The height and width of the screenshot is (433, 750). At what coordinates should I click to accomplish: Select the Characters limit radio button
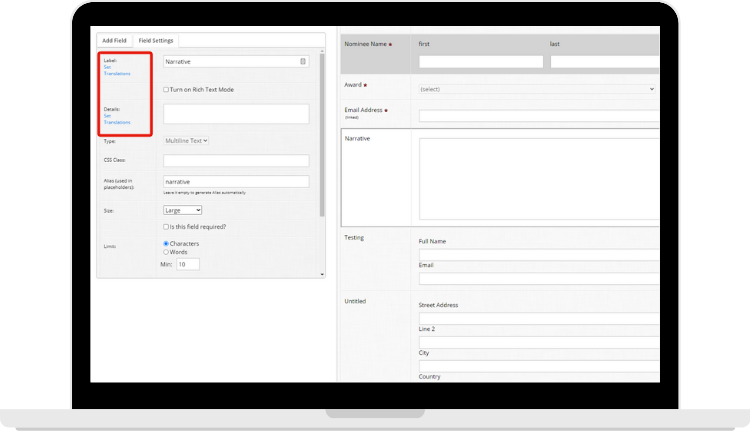click(166, 244)
